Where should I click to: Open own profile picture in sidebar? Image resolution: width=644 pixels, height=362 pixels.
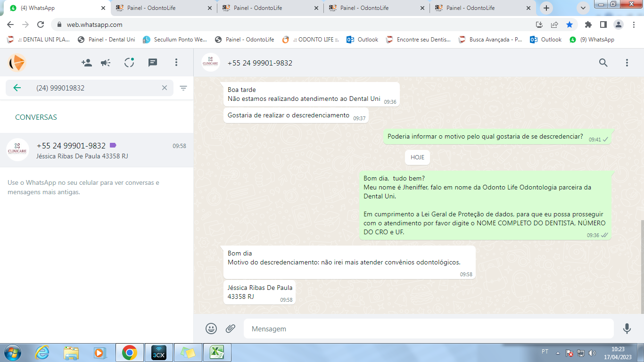(x=17, y=63)
